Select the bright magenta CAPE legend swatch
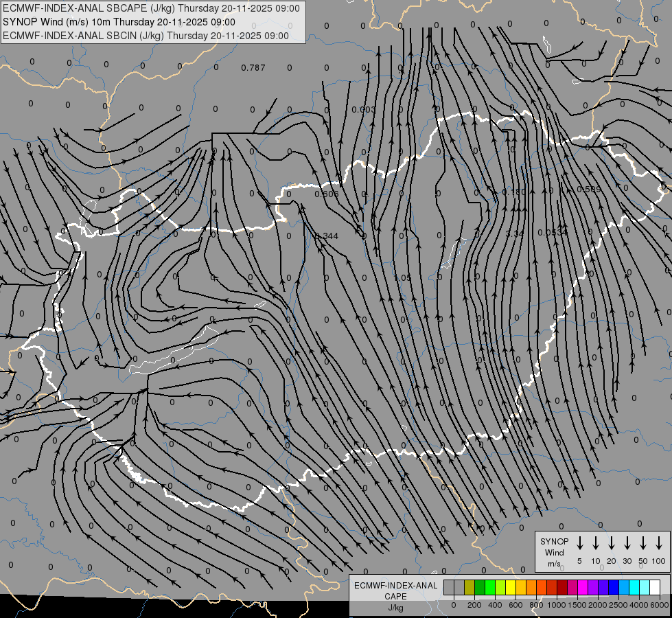The width and height of the screenshot is (672, 618). pos(583,588)
